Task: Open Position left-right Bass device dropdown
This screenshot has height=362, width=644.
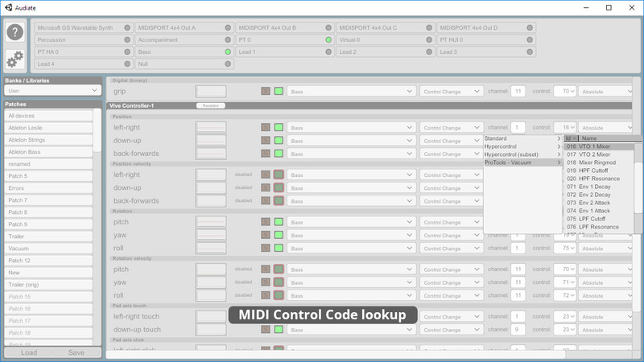Action: point(351,128)
